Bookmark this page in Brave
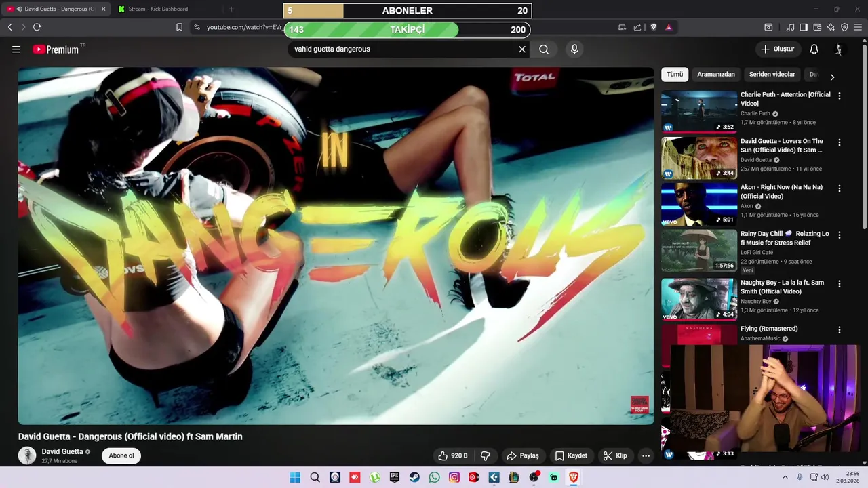868x488 pixels. coord(179,27)
